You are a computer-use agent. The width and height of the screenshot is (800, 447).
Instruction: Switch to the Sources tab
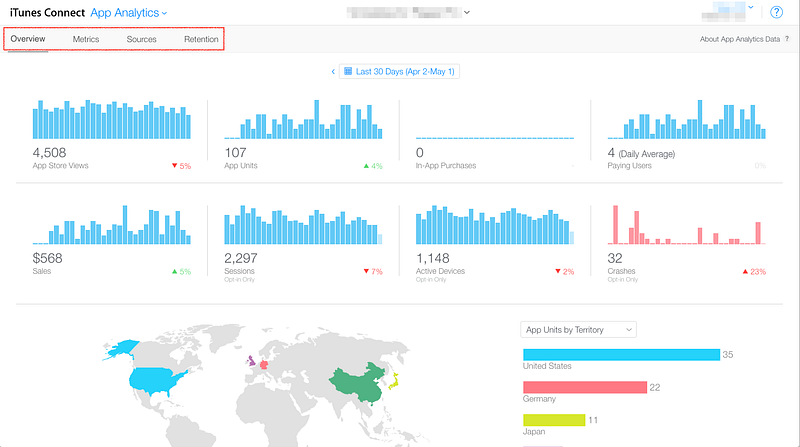(x=141, y=39)
